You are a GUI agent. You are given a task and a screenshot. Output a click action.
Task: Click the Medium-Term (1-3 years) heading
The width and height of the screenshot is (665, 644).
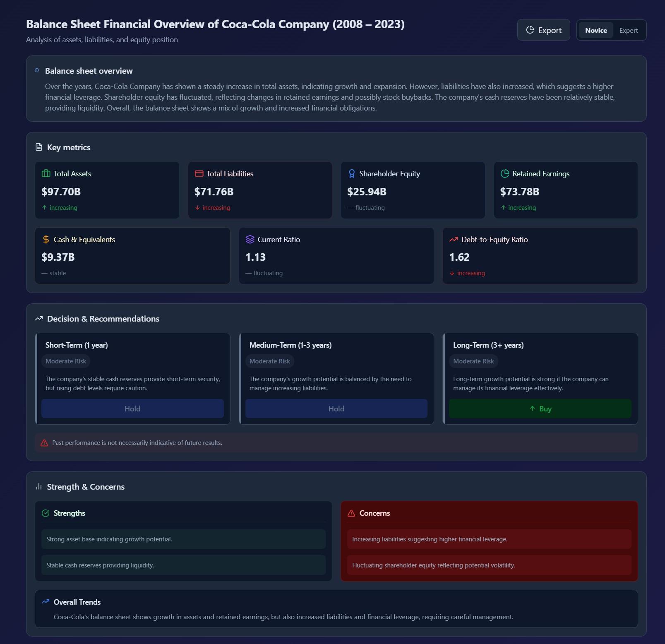[x=290, y=345]
